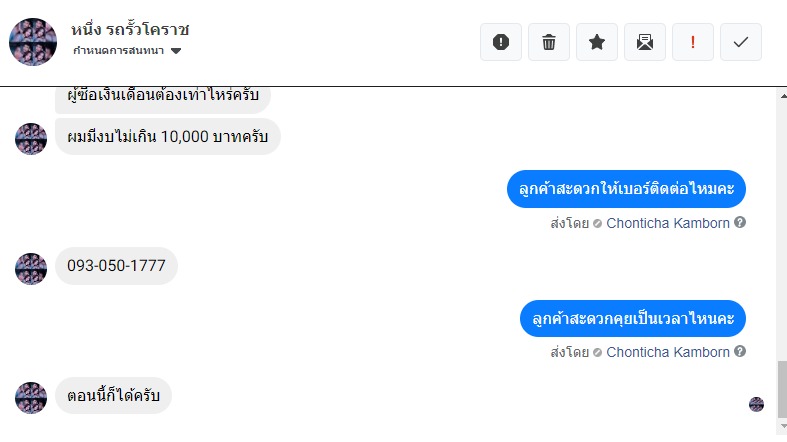Open the second Chonticha Kamborn sender link
787x442 pixels.
coord(667,352)
